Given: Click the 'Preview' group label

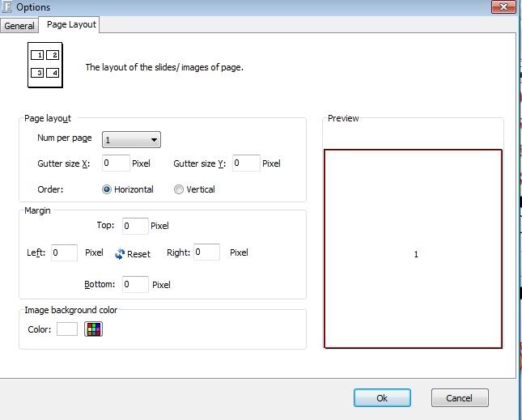Looking at the screenshot, I should [x=343, y=118].
